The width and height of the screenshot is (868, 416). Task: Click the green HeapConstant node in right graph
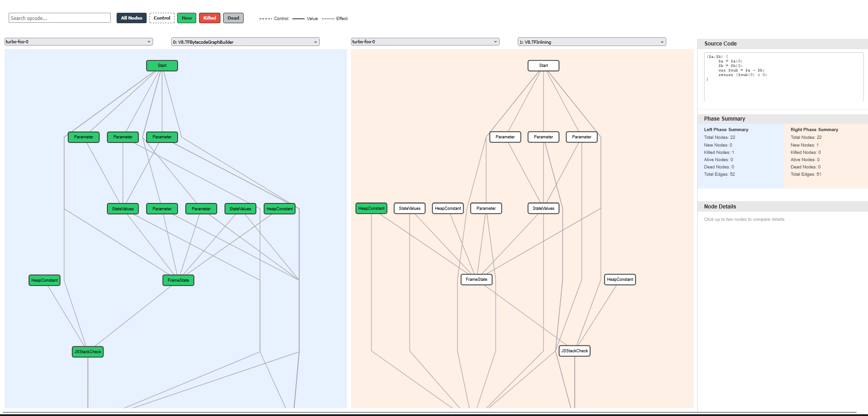[x=372, y=208]
